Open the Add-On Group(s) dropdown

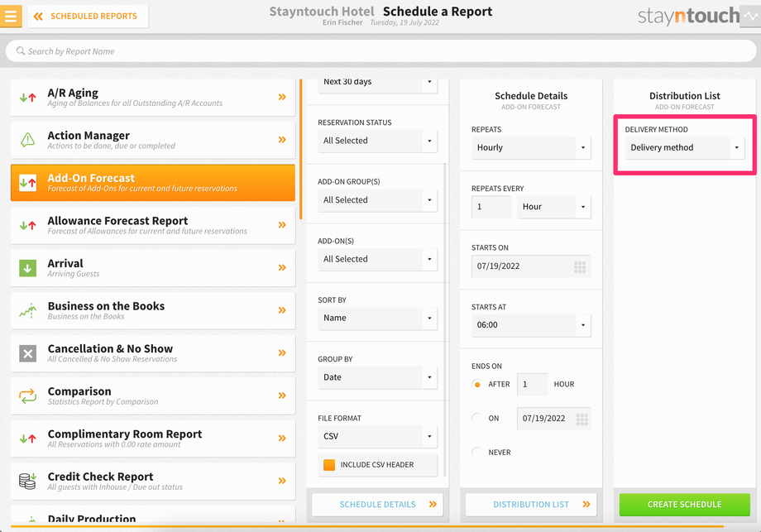377,200
